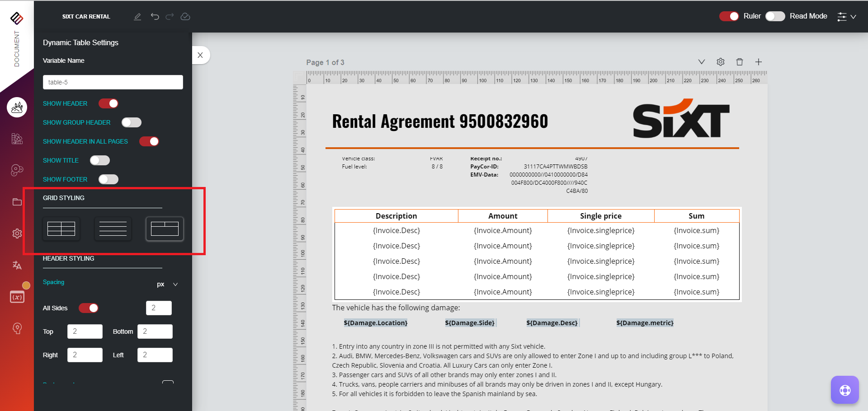Click the pencil rename icon
868x411 pixels.
pos(137,17)
